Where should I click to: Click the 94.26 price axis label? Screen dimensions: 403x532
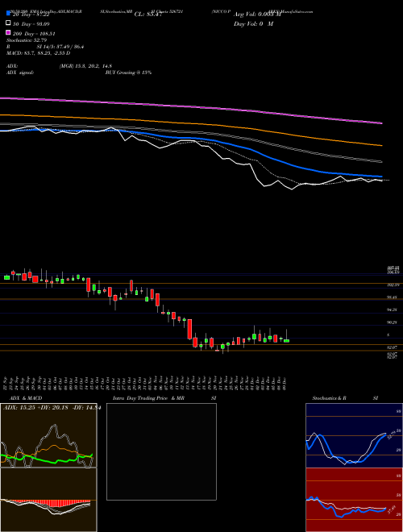(393, 310)
